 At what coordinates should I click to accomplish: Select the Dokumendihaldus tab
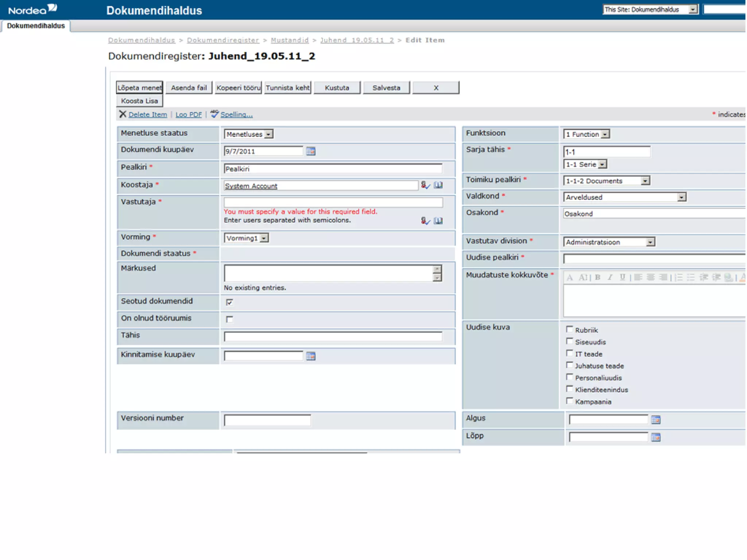tap(36, 26)
